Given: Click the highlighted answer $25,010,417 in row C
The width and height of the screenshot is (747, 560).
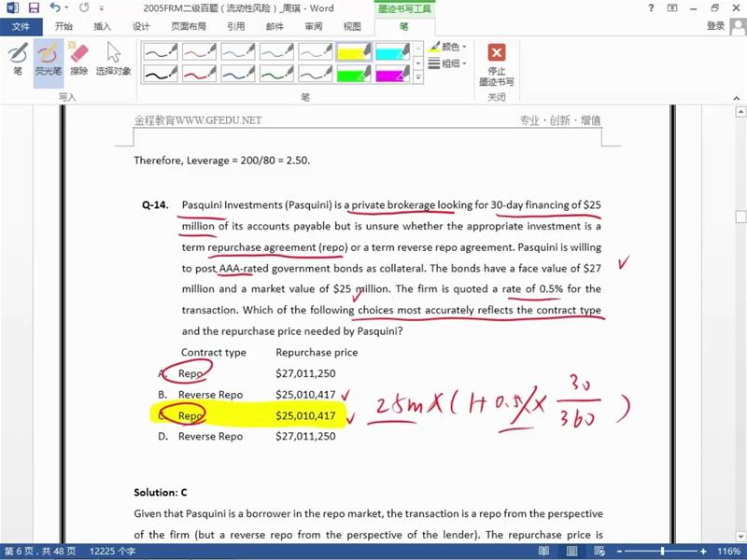Looking at the screenshot, I should click(x=305, y=415).
